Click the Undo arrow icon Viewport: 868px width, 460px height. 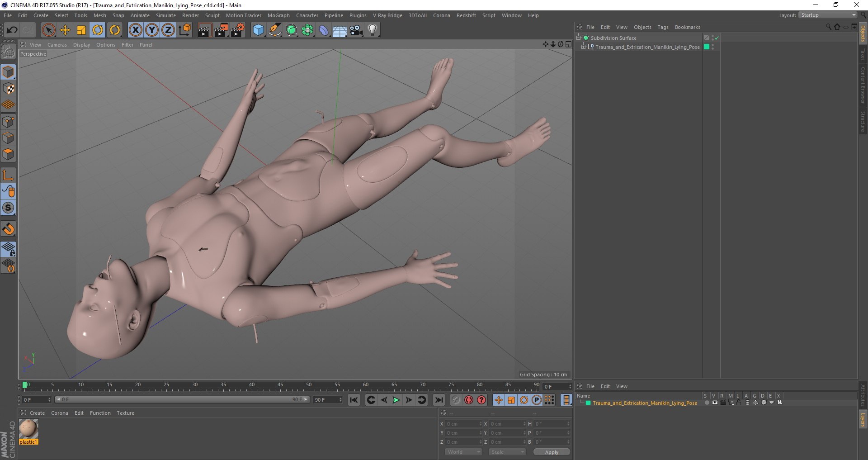pos(12,30)
